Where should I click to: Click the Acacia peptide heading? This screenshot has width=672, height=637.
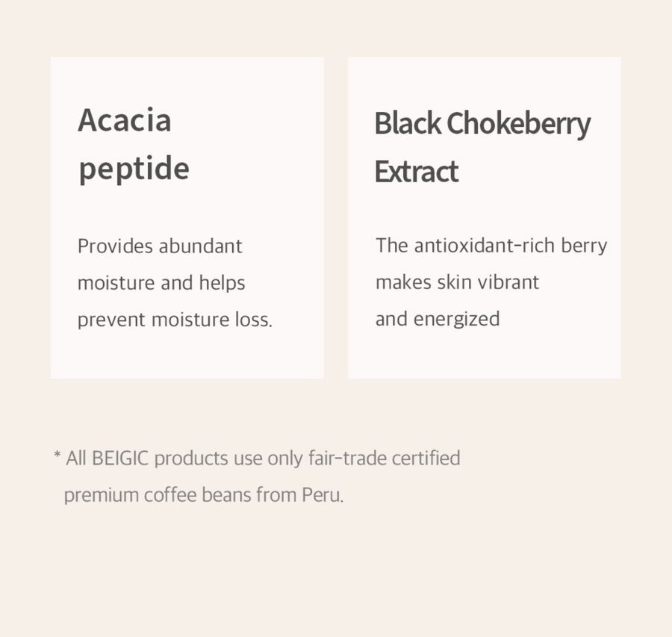point(134,145)
